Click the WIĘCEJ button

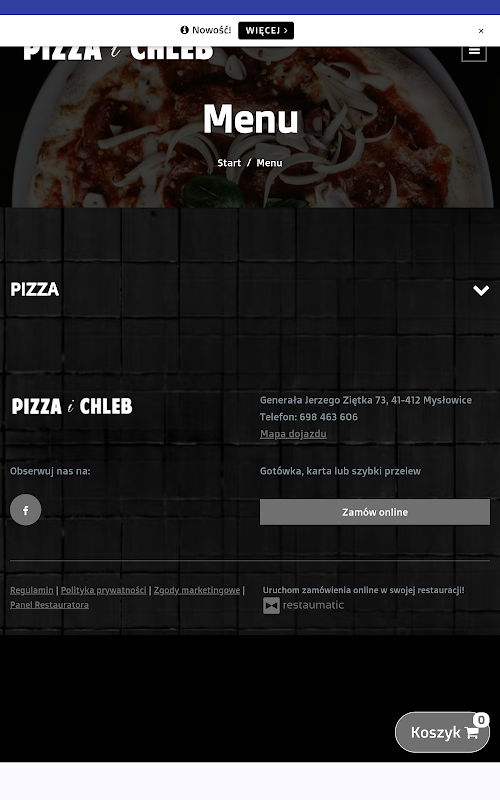pos(266,31)
